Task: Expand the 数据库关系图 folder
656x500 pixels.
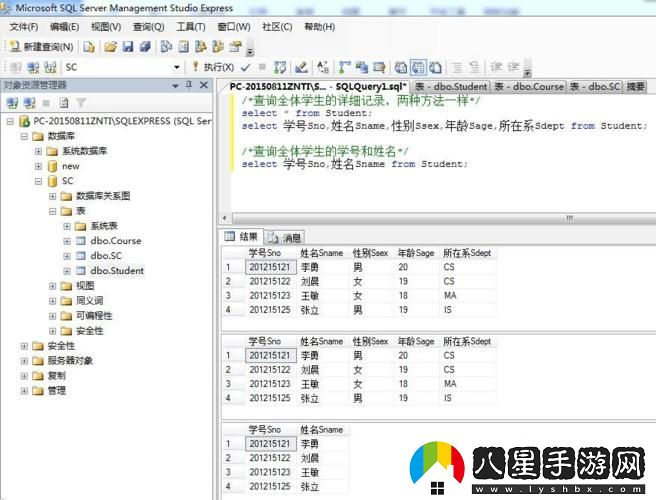Action: click(x=53, y=196)
